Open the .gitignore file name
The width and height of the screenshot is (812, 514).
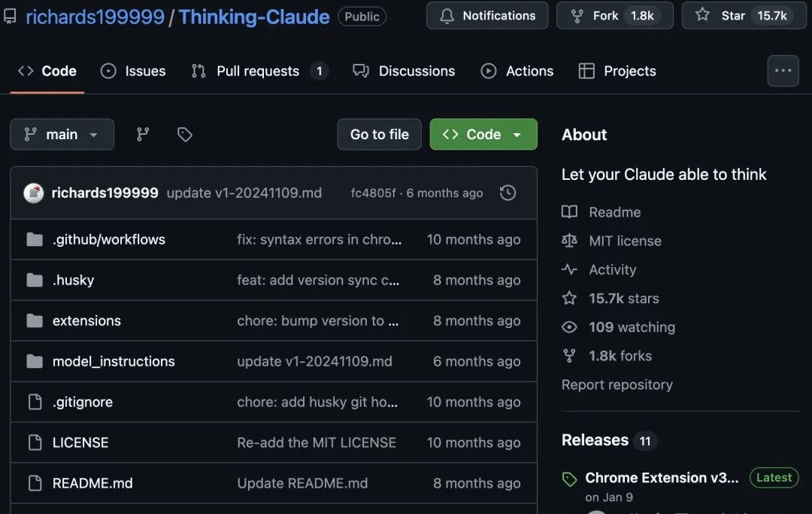click(83, 402)
